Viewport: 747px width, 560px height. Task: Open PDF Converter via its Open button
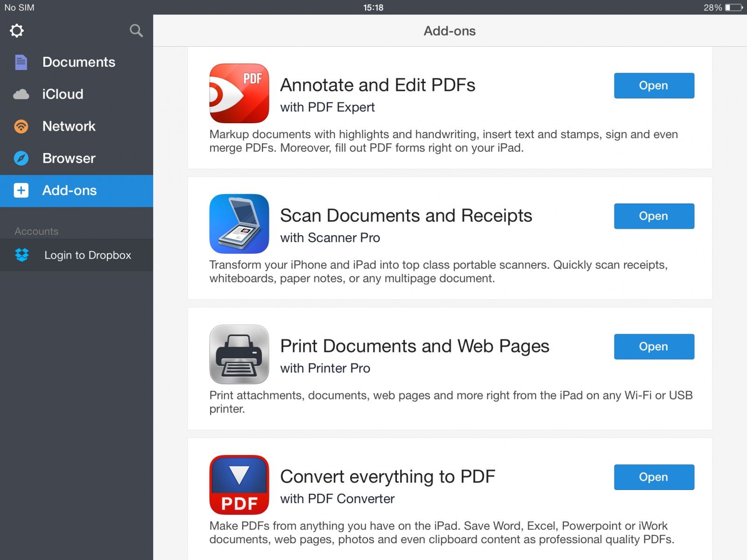point(654,477)
